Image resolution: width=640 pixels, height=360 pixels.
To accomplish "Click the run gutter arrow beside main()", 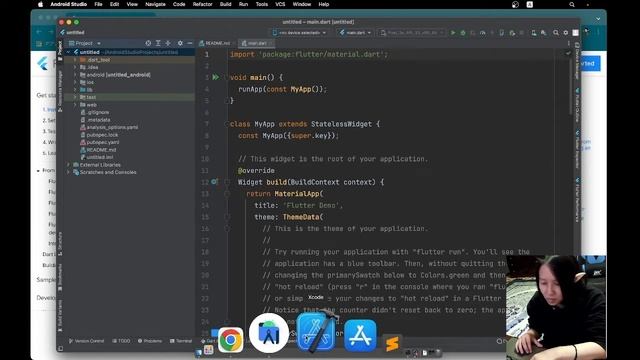I will pos(216,77).
